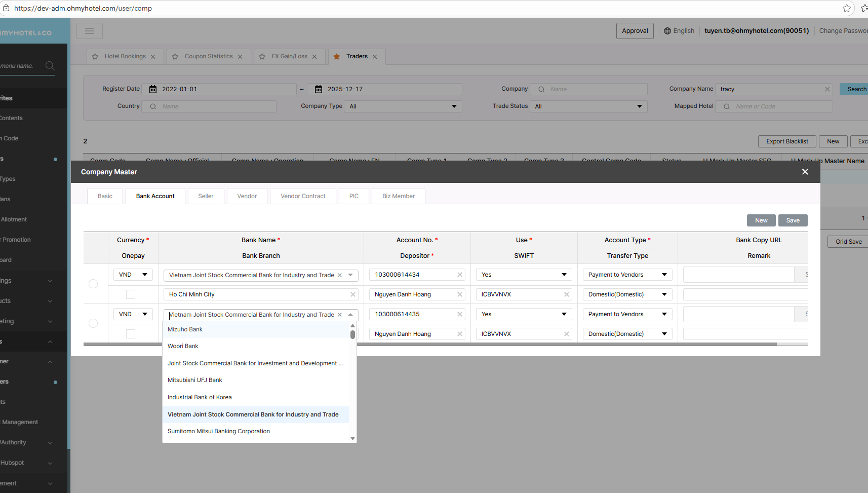
Task: Switch to the Vendor Contract tab
Action: 303,196
